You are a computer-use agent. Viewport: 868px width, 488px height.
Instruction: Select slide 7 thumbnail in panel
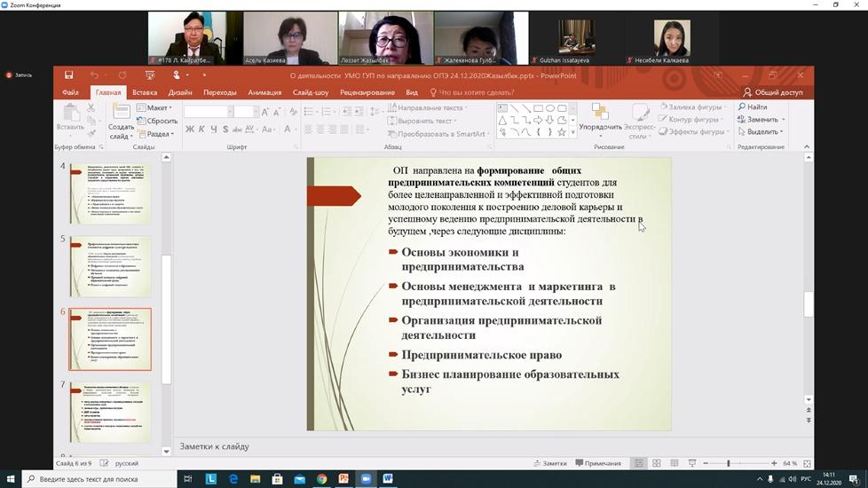110,413
